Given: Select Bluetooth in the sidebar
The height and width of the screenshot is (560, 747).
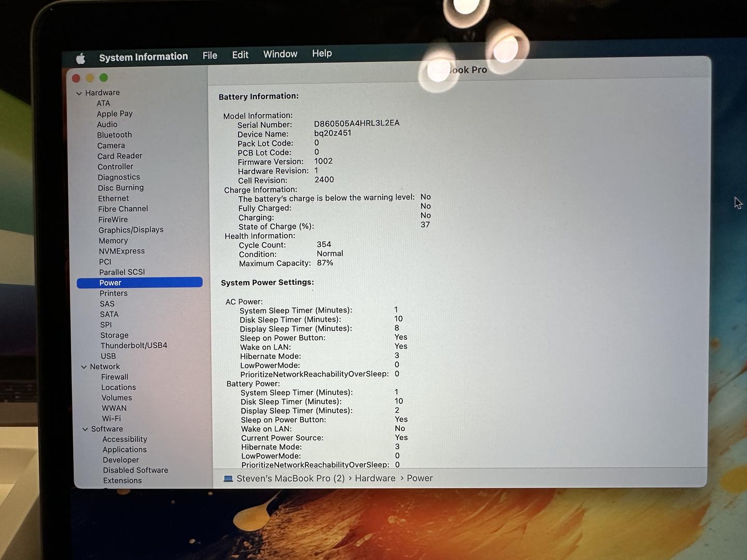Looking at the screenshot, I should [x=114, y=135].
